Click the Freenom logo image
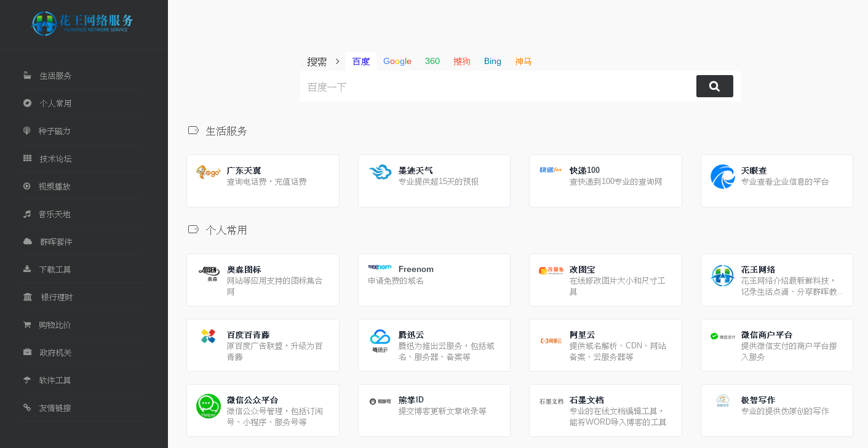The image size is (868, 448). 380,267
